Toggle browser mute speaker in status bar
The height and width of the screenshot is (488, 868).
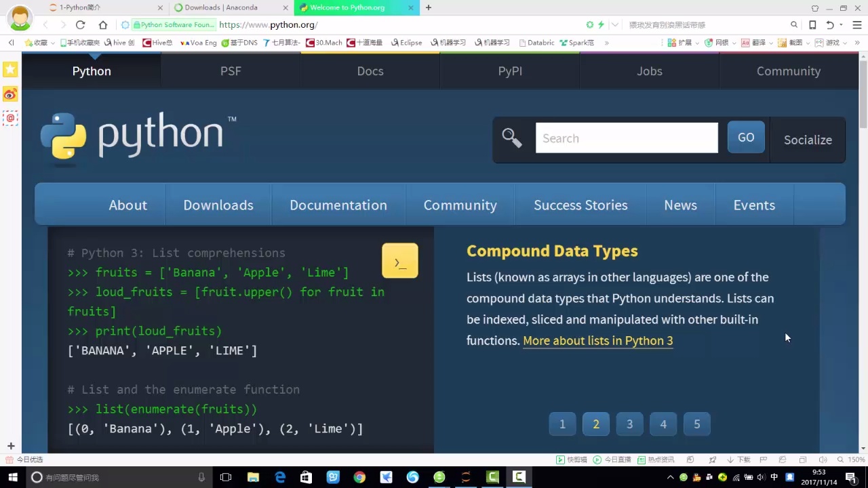(x=823, y=460)
